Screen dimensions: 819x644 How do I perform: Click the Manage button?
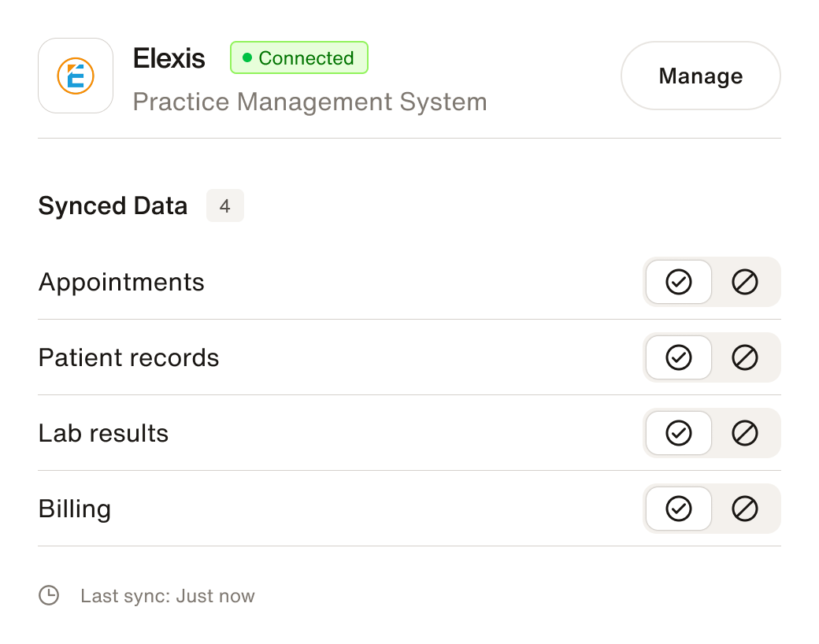click(700, 76)
